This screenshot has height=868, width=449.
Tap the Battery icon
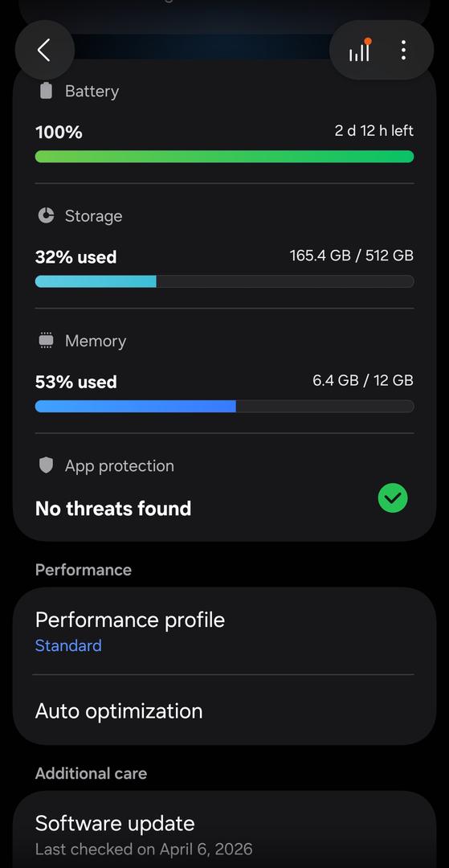(x=46, y=91)
